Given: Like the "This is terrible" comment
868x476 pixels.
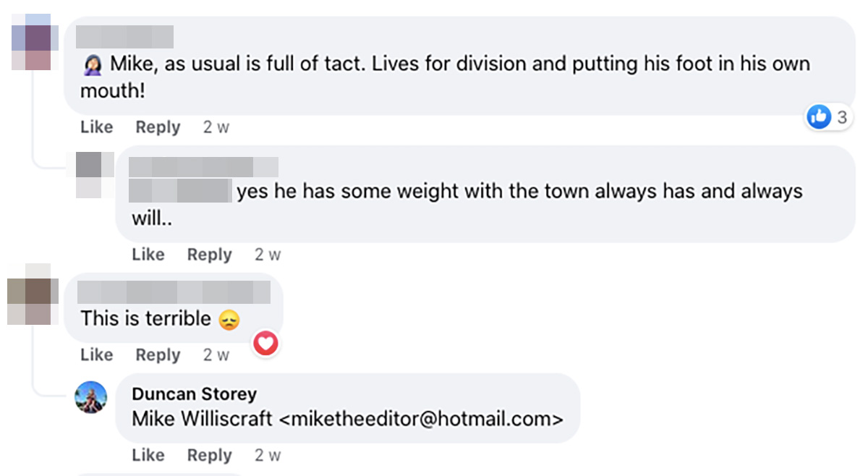Looking at the screenshot, I should click(96, 354).
